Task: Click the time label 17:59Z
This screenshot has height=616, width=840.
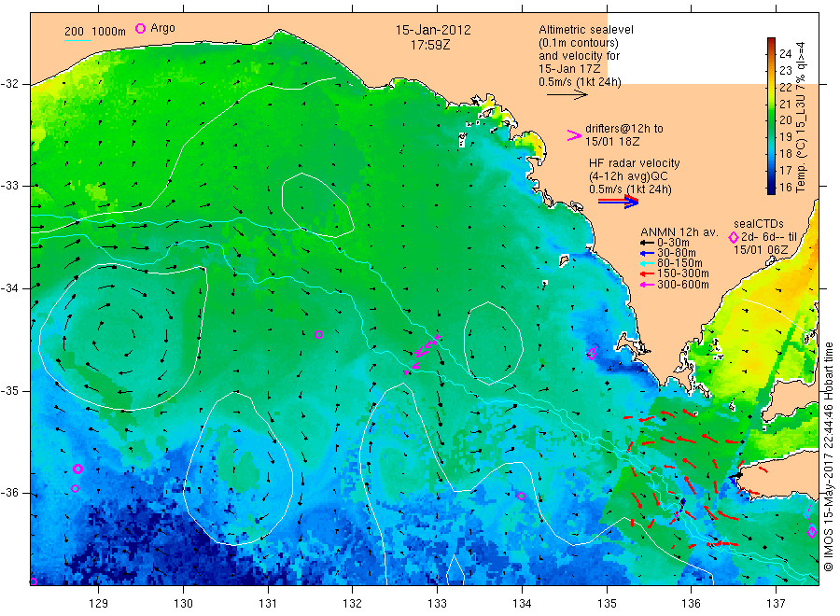Action: (430, 45)
